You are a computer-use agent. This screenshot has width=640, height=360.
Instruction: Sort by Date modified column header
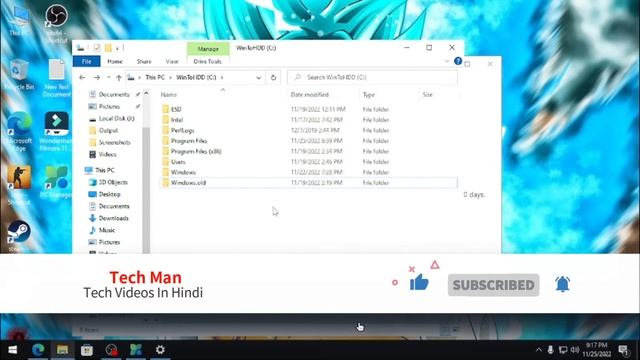(x=309, y=95)
